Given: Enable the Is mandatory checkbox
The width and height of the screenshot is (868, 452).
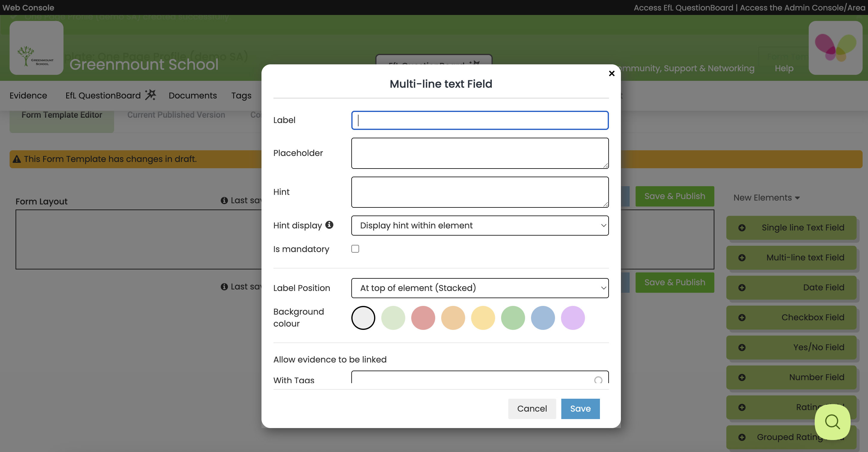Looking at the screenshot, I should (x=355, y=248).
